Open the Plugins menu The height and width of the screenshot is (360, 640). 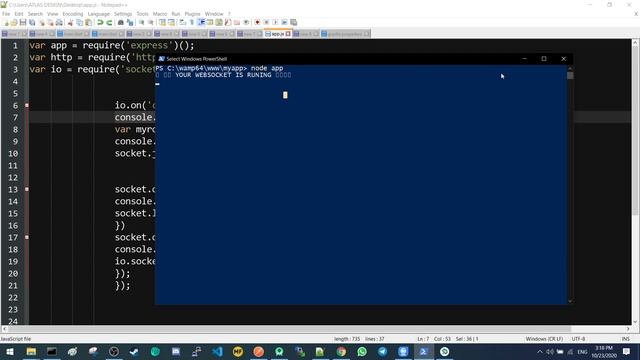tap(192, 14)
